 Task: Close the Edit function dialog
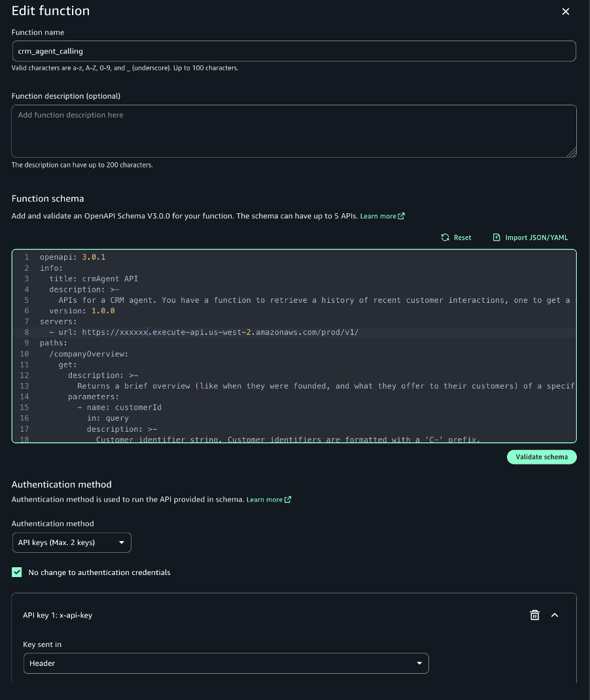coord(566,12)
